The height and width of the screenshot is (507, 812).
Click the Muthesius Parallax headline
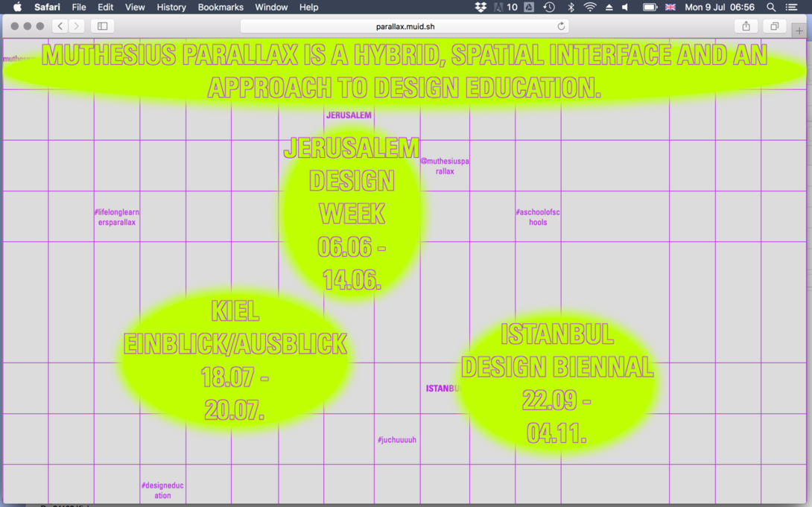405,71
